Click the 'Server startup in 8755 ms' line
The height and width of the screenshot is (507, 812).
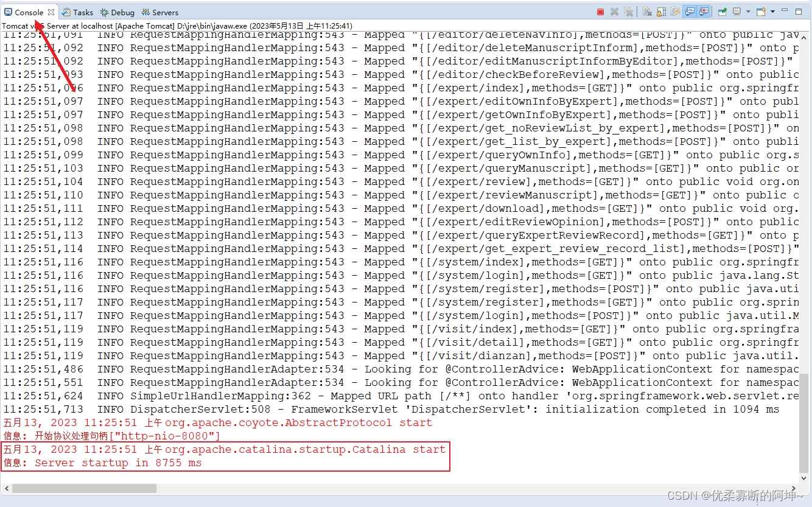click(x=102, y=463)
